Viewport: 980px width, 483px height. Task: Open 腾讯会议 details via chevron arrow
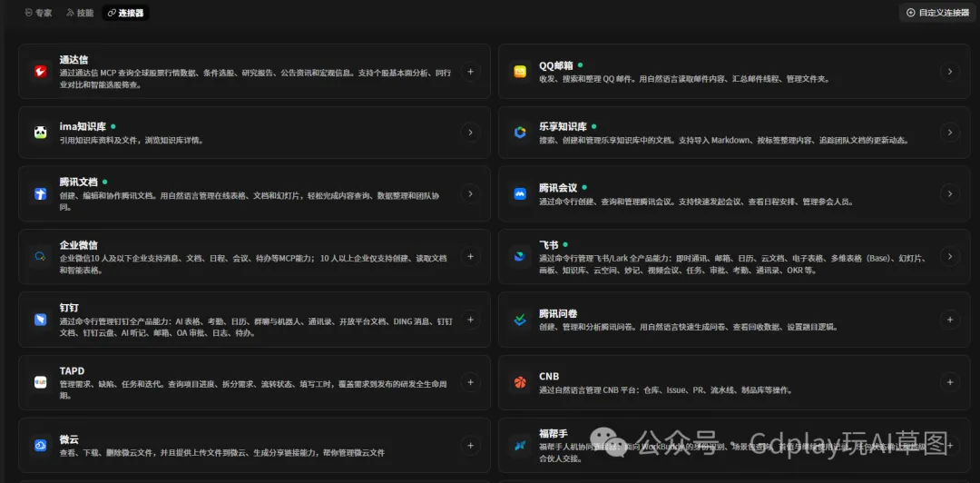pyautogui.click(x=949, y=194)
